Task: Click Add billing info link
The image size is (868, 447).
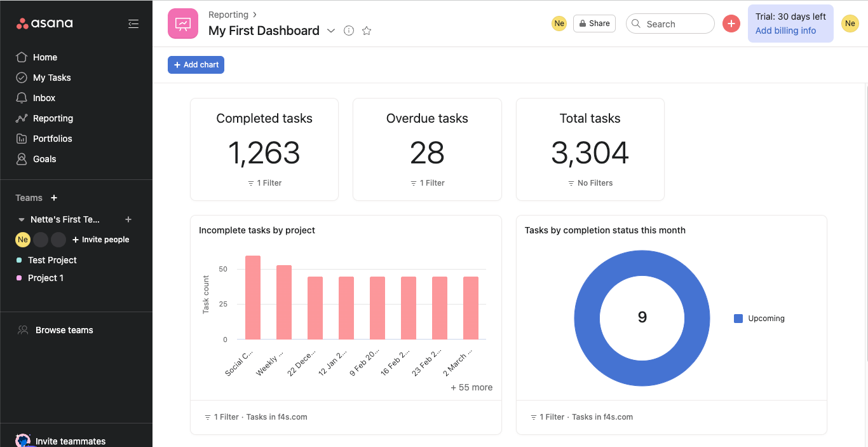Action: tap(785, 31)
